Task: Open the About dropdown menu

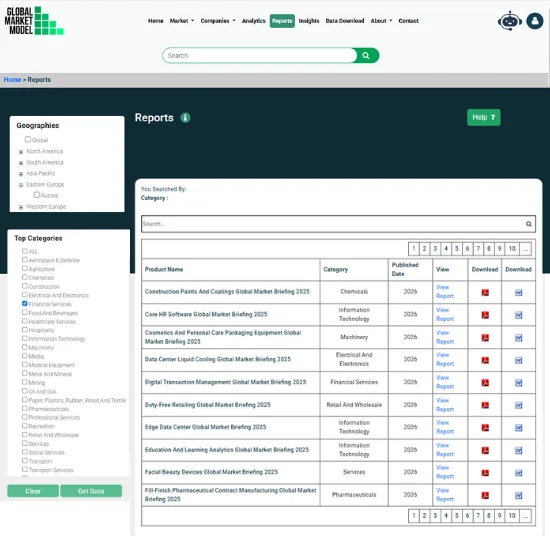Action: (x=381, y=21)
